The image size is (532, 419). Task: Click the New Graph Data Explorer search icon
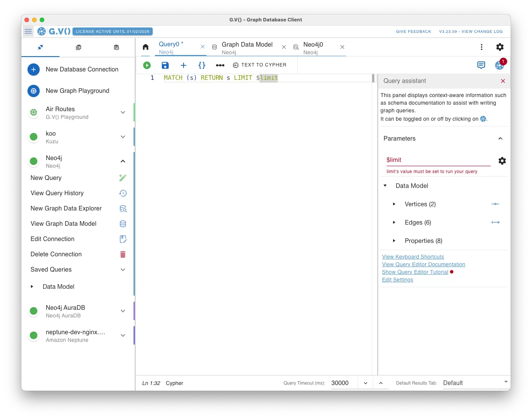[123, 209]
